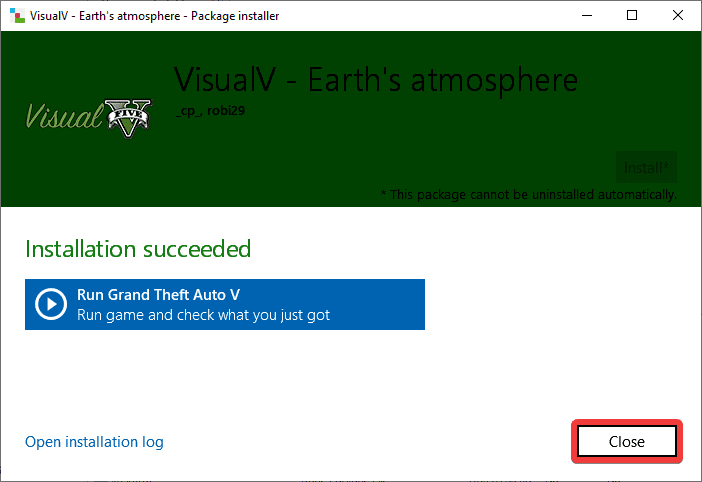Click the Run game and check subtitle
Image resolution: width=702 pixels, height=482 pixels.
(x=203, y=315)
